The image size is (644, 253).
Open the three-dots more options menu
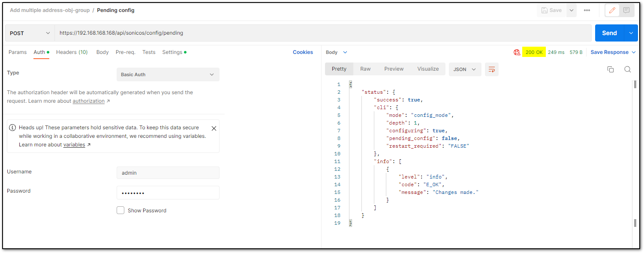587,10
